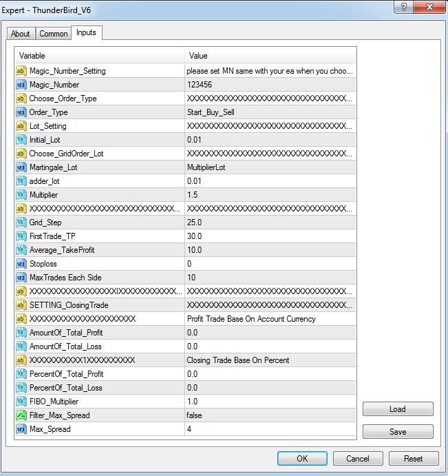Edit the FIBO_Multiplier value 1.0
The image size is (448, 476).
point(270,402)
